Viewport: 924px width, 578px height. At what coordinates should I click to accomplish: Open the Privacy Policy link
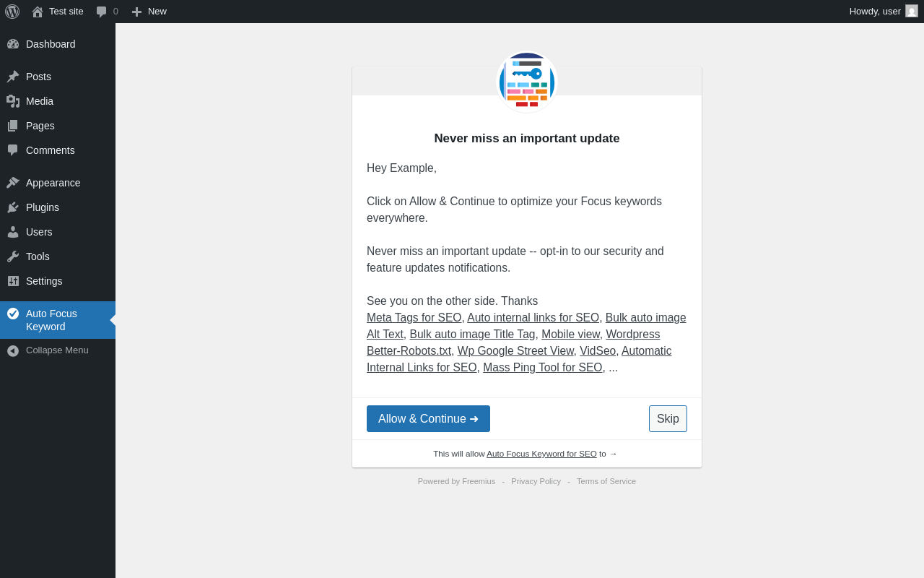(x=536, y=481)
